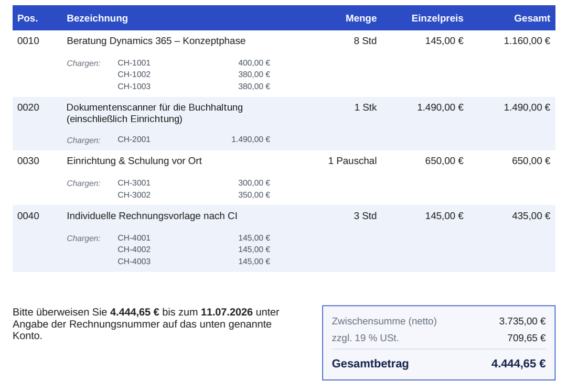
Task: Select batch CH-1002
Action: [x=134, y=74]
